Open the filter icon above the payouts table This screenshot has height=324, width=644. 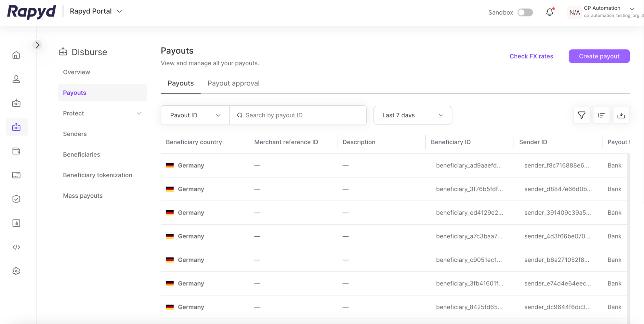pyautogui.click(x=581, y=115)
